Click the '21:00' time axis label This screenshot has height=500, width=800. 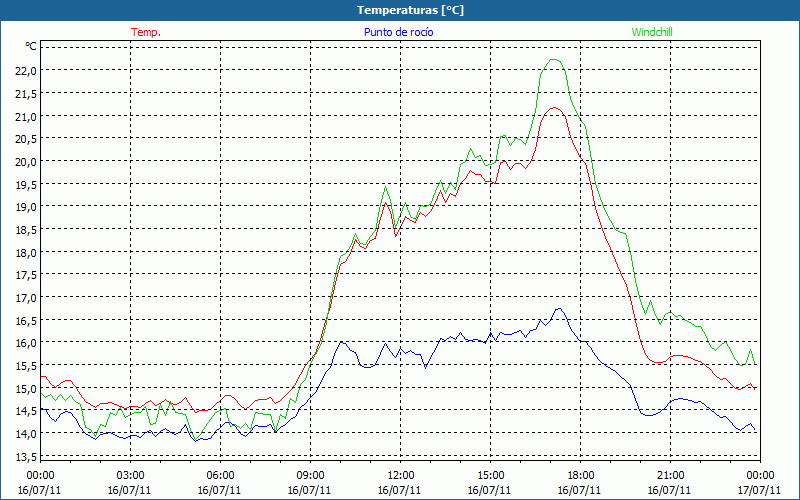click(670, 476)
